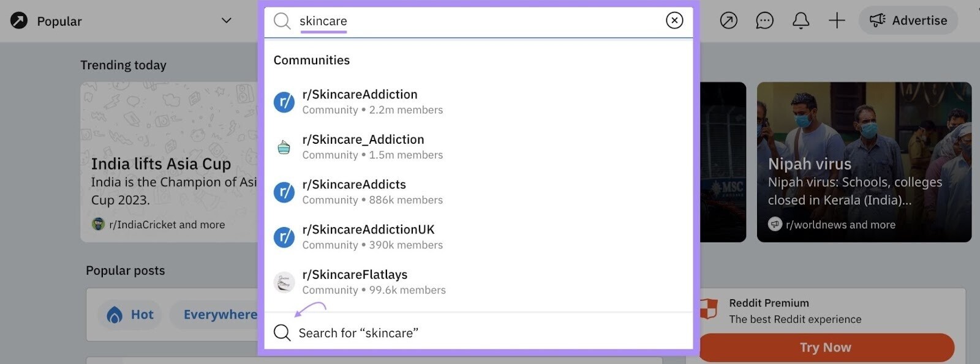Click Trending today heading

123,65
